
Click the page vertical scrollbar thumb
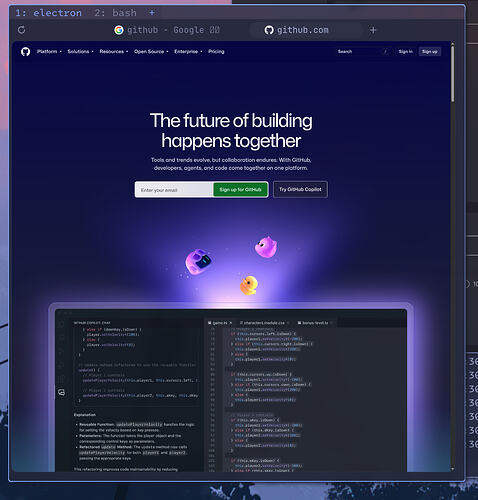click(x=452, y=74)
